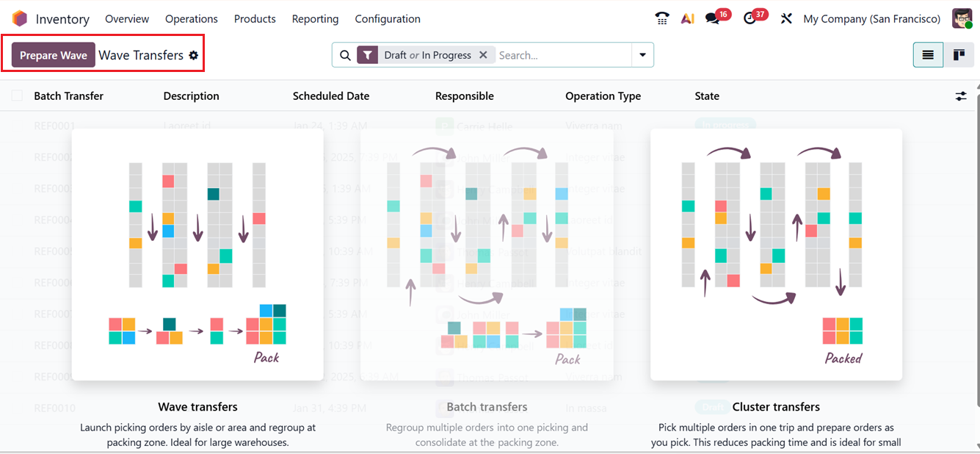Viewport: 980px width, 454px height.
Task: Open the Configuration menu
Action: click(x=387, y=18)
